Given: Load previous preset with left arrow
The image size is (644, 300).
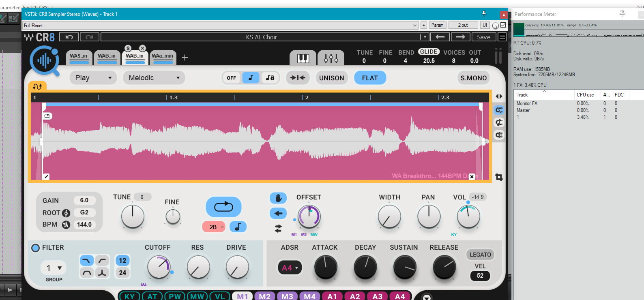Looking at the screenshot, I should pos(440,37).
